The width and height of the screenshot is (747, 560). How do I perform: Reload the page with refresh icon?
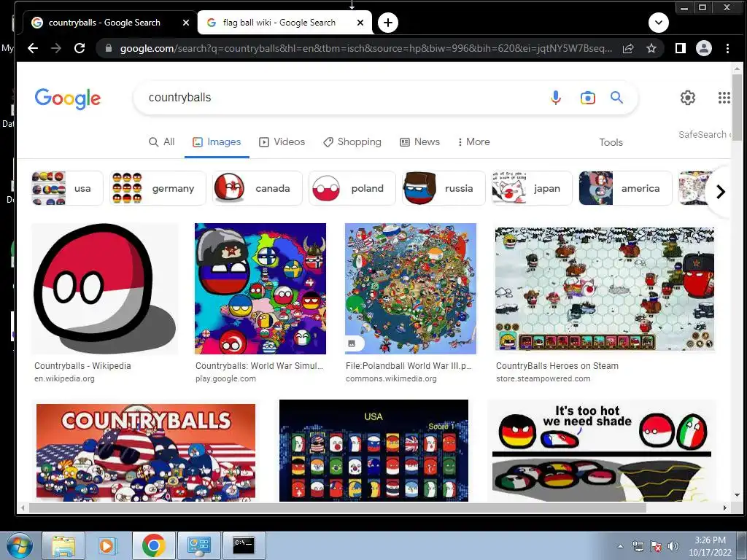80,48
